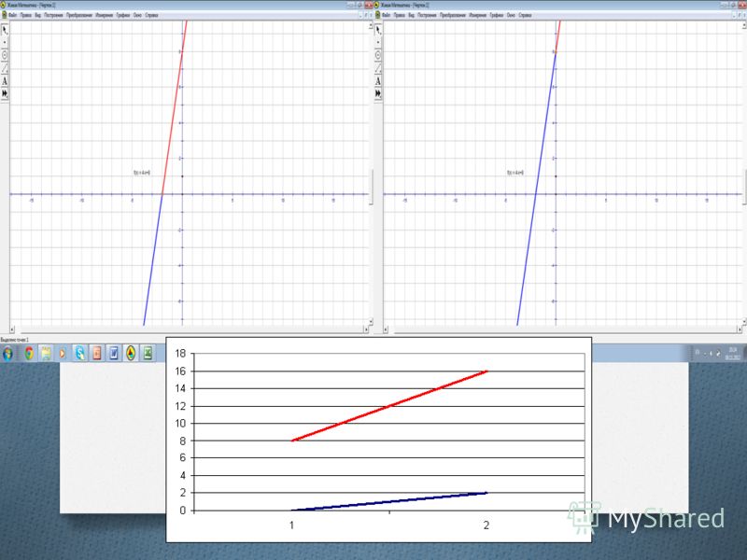The image size is (747, 560).
Task: Open the Справка menu in left window
Action: (x=151, y=15)
